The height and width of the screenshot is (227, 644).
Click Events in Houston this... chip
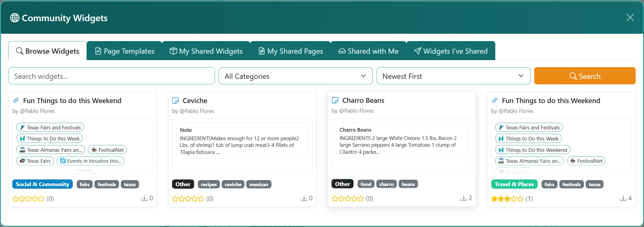pos(90,161)
